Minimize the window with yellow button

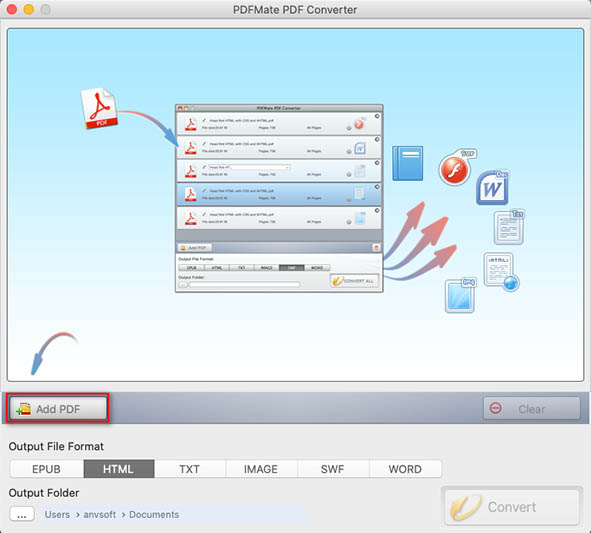tap(29, 9)
